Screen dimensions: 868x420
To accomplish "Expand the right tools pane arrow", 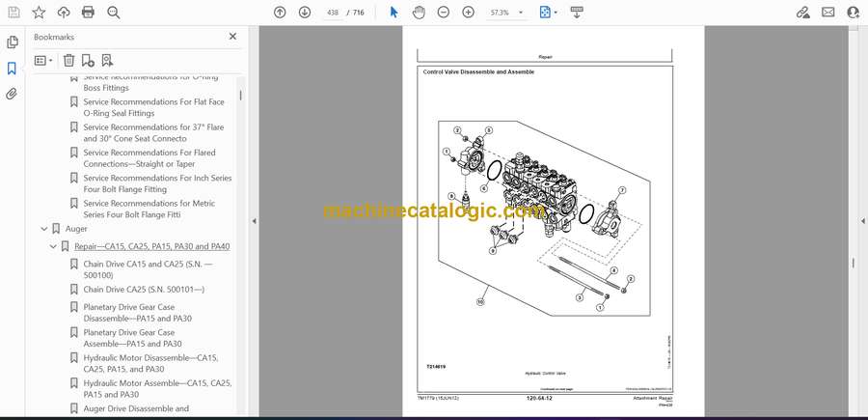I will [862, 221].
